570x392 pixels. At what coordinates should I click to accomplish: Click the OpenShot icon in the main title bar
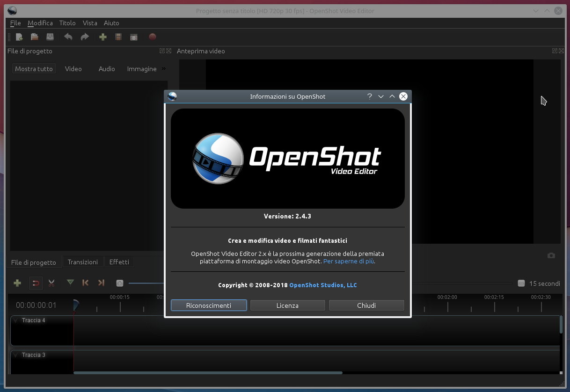(x=13, y=10)
